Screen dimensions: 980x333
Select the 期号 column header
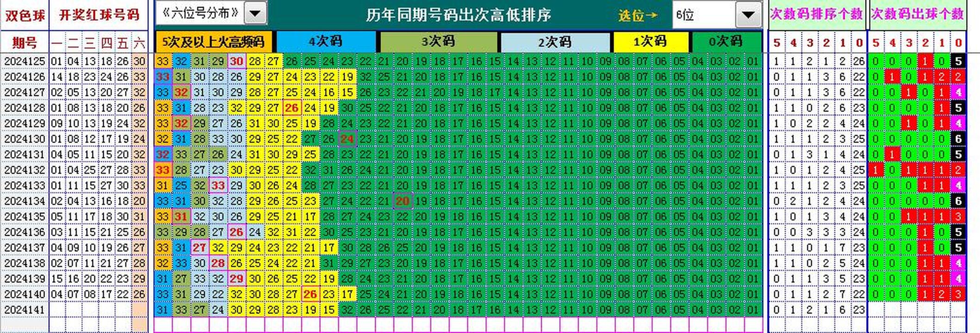(x=25, y=43)
